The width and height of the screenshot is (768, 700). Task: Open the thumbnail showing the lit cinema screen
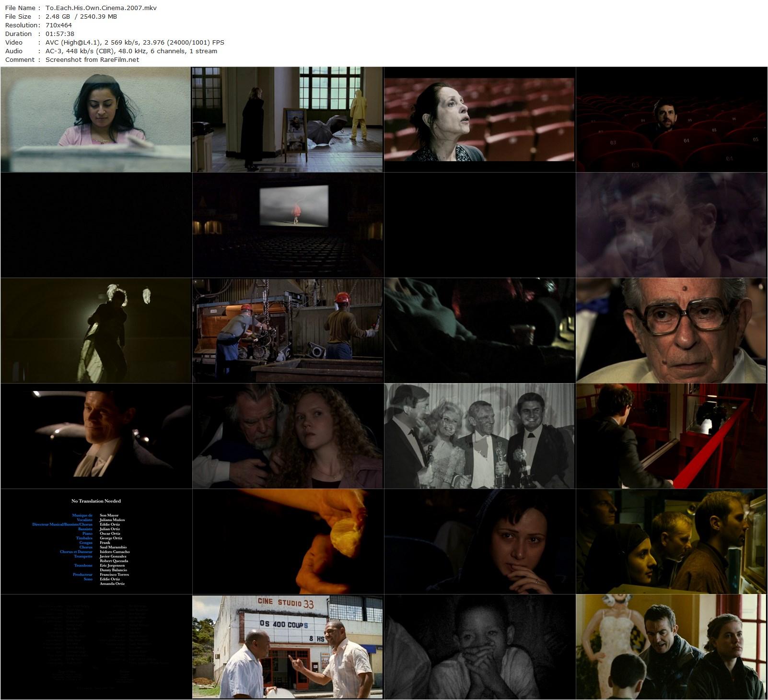(288, 225)
